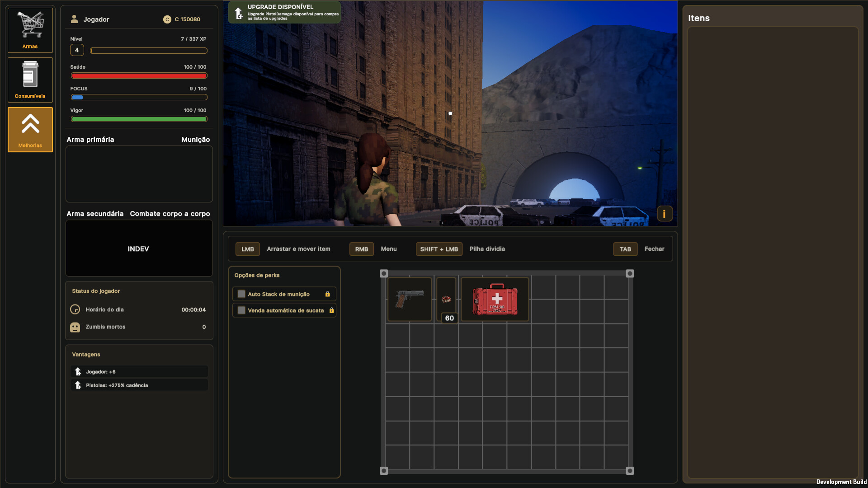Click the Zumbis mortos skull icon
868x488 pixels.
(x=75, y=327)
